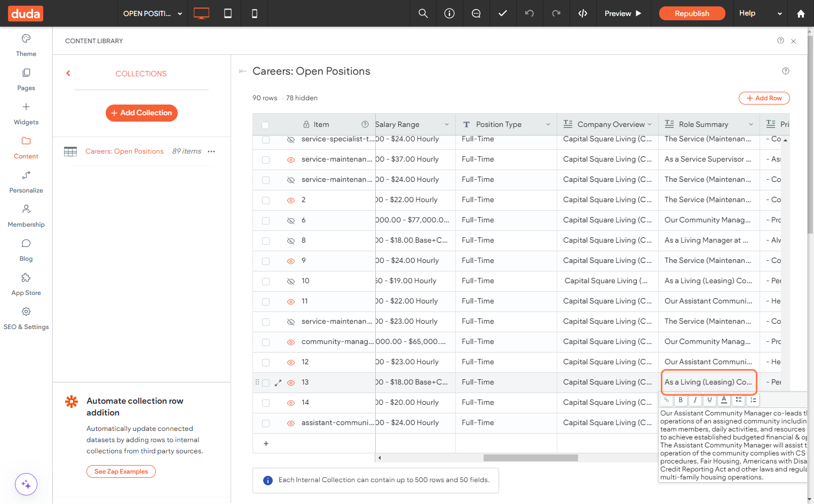
Task: Insert numbered list in cell text toolbar
Action: coord(753,400)
